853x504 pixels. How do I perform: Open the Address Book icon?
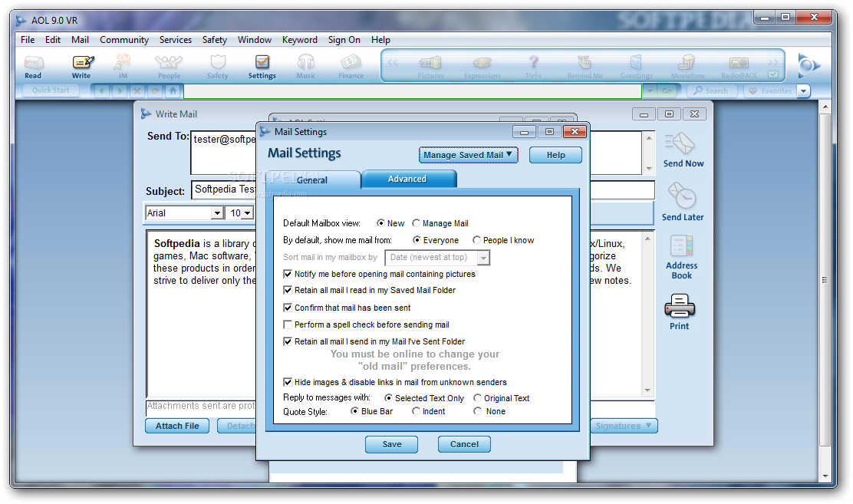(x=681, y=257)
